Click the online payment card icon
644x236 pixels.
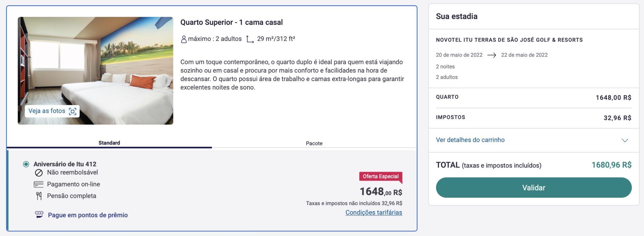point(39,184)
